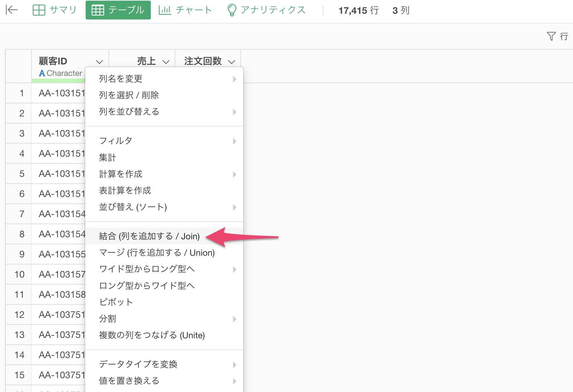The width and height of the screenshot is (573, 392).
Task: Click the 17,415 行 row count
Action: click(359, 11)
